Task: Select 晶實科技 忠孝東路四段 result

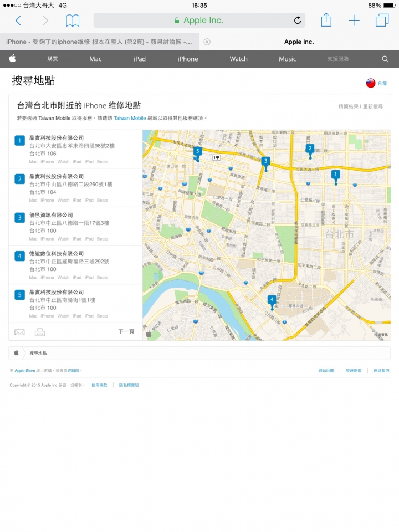Action: tap(75, 149)
